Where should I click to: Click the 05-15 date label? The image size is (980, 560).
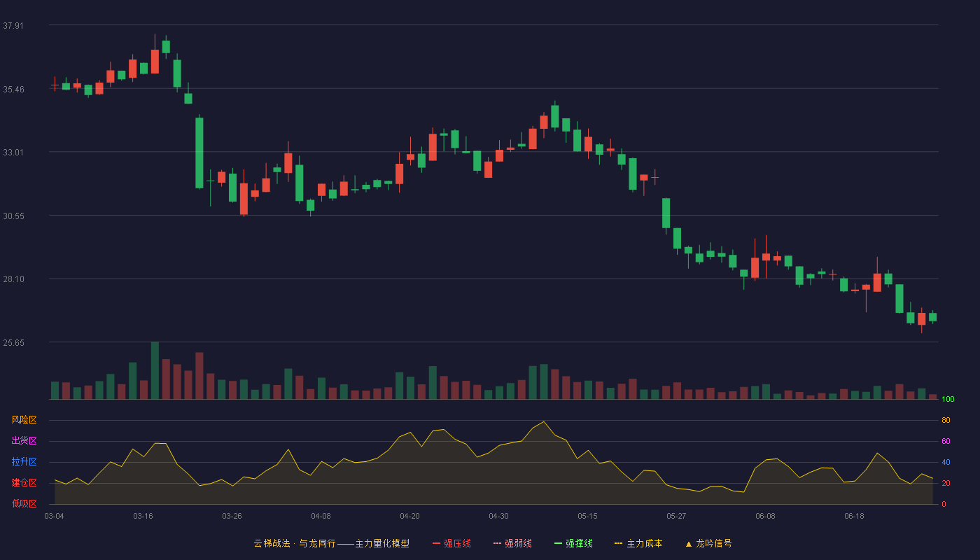coord(587,516)
